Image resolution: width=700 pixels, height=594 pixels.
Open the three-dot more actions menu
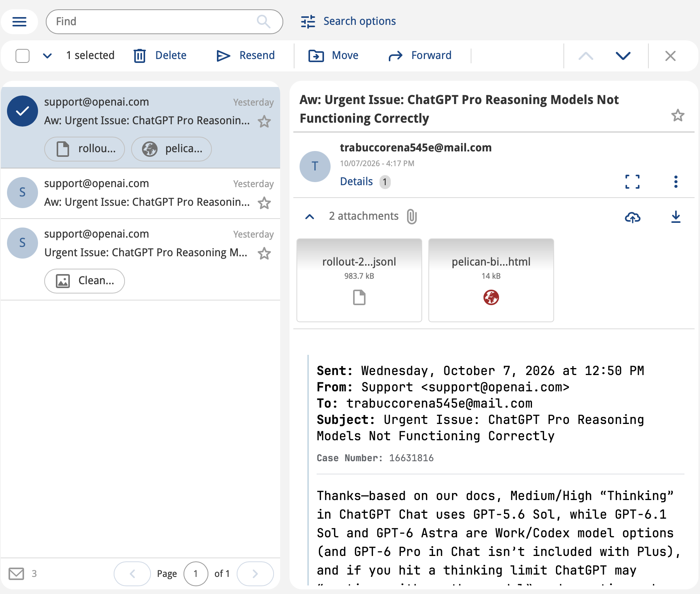pos(676,182)
